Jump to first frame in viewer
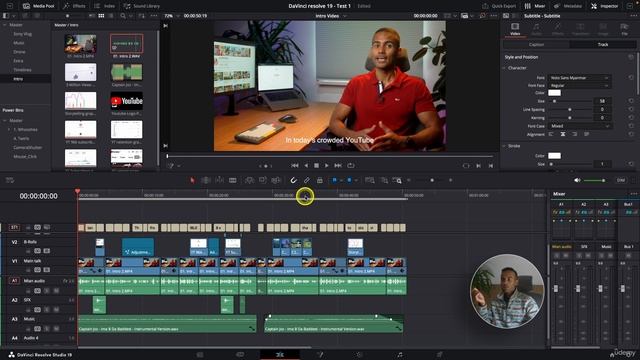 coord(295,165)
